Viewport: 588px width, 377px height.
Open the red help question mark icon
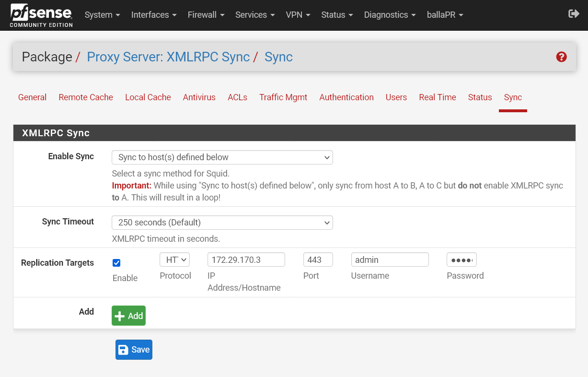[561, 57]
